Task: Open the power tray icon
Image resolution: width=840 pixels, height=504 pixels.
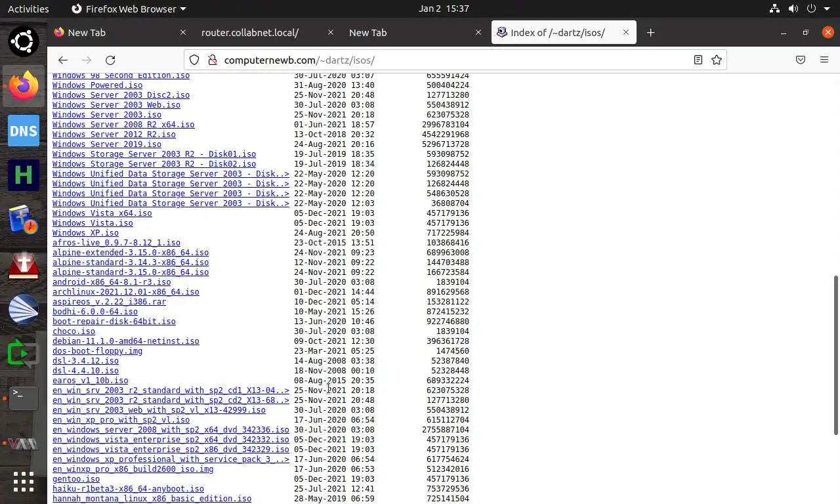Action: pos(811,9)
